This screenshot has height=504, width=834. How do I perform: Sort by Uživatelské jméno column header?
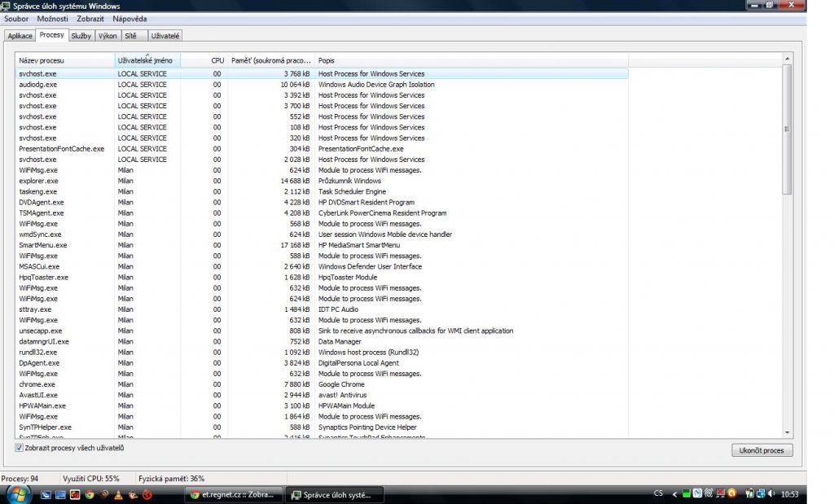pyautogui.click(x=147, y=60)
